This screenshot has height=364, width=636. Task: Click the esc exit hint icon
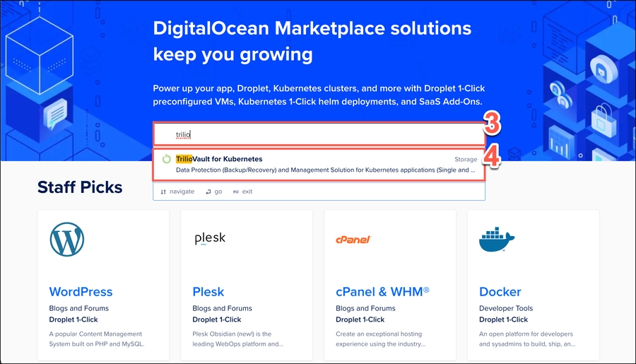236,192
